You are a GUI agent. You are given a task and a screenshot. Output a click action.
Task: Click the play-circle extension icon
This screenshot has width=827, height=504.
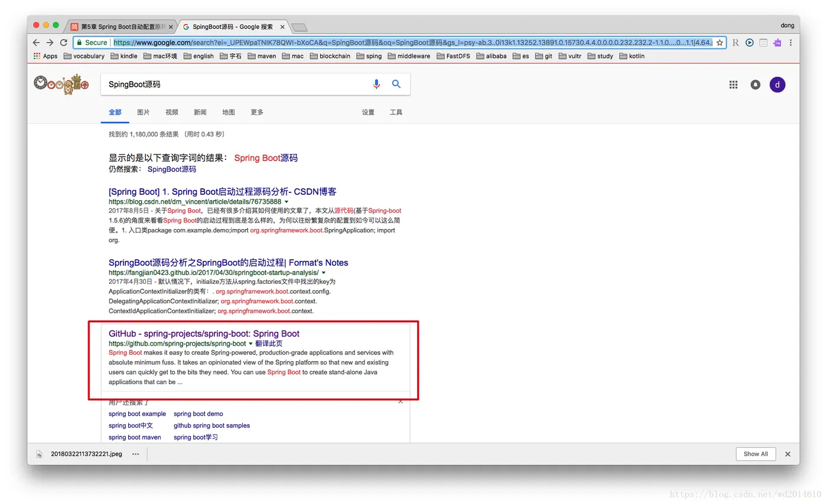click(x=749, y=42)
